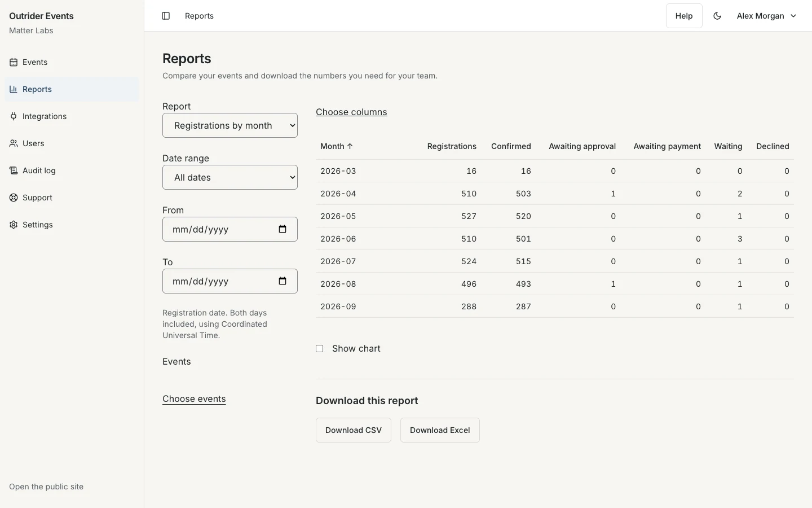Click the Support lifebuoy icon
The width and height of the screenshot is (812, 508).
tap(14, 198)
